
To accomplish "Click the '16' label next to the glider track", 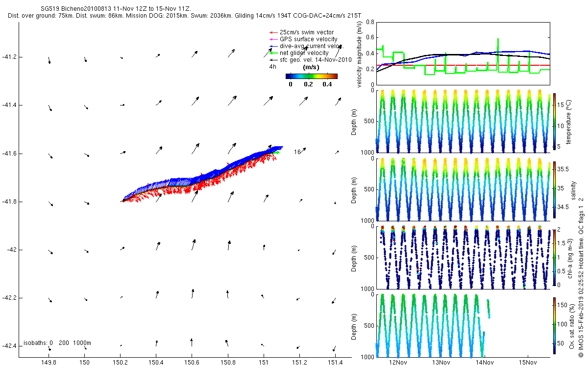I will (x=297, y=152).
